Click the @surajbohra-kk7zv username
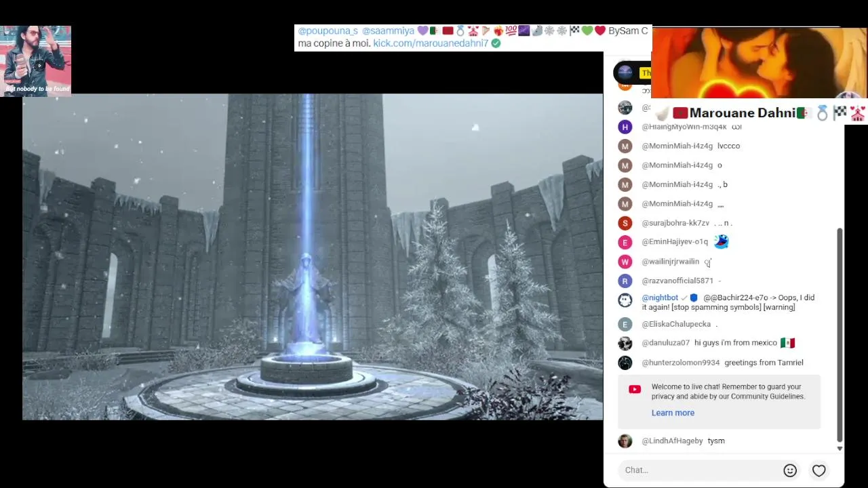Image resolution: width=868 pixels, height=488 pixels. (x=675, y=223)
